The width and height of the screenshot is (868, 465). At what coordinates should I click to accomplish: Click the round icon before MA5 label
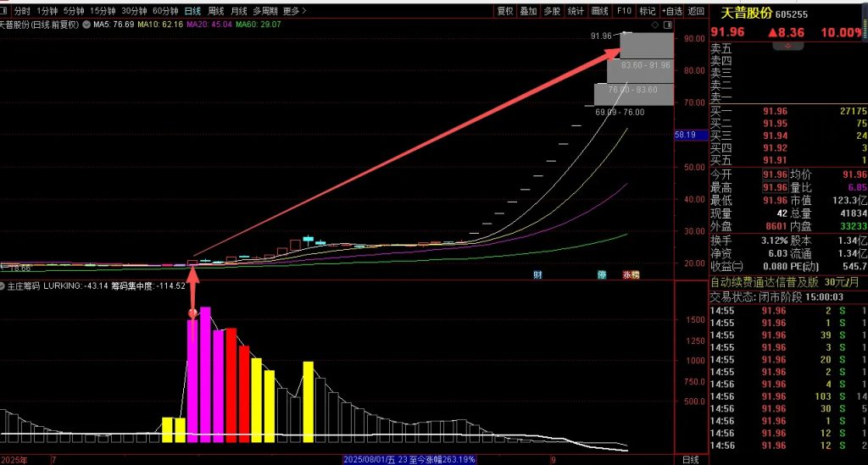click(x=86, y=25)
